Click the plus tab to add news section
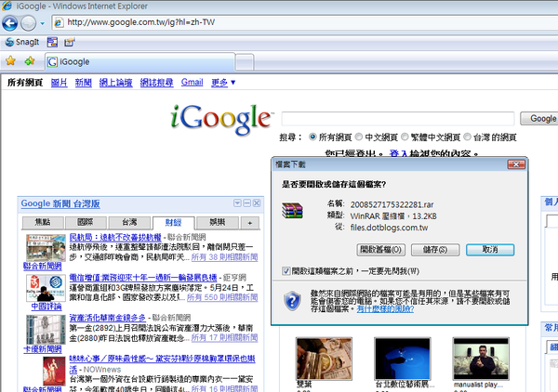558x392 pixels. tap(250, 223)
